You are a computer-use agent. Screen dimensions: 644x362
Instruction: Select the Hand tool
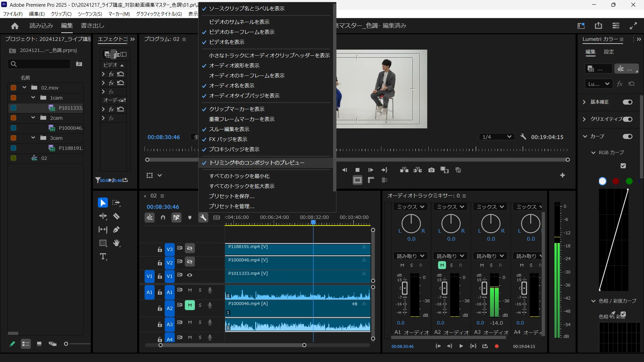click(x=116, y=243)
